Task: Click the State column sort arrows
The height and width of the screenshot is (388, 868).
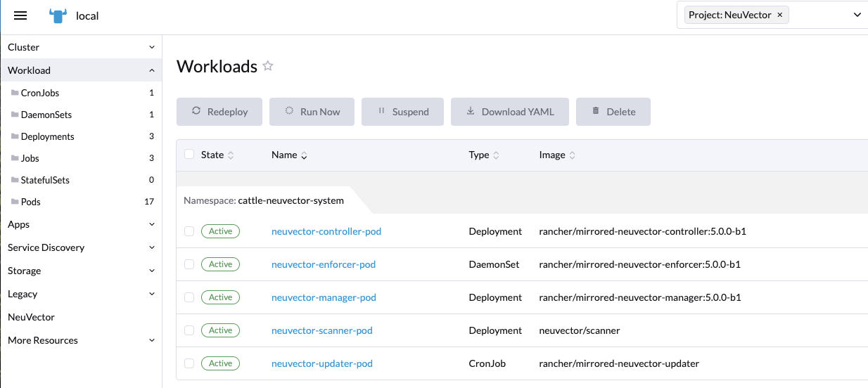Action: click(231, 155)
